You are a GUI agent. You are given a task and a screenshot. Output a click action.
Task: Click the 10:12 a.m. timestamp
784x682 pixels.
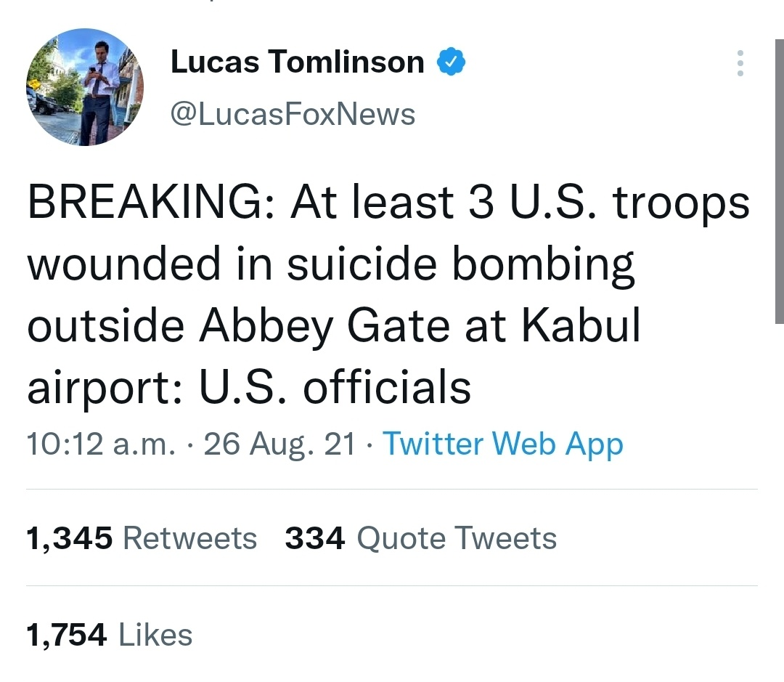[100, 443]
